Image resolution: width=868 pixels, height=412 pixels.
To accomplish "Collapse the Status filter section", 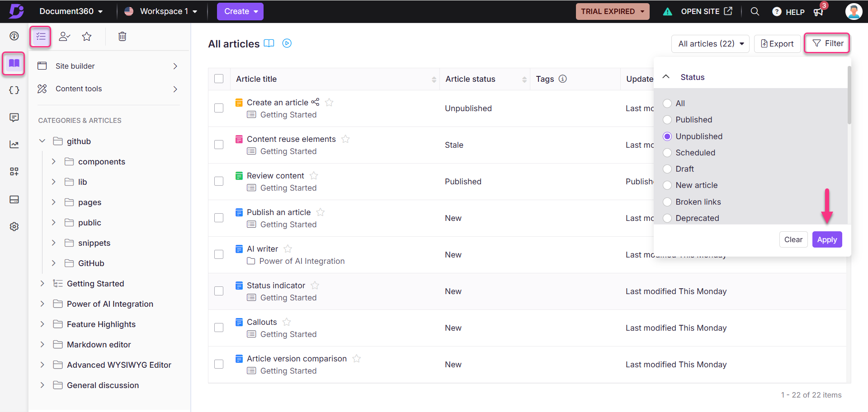I will tap(666, 77).
